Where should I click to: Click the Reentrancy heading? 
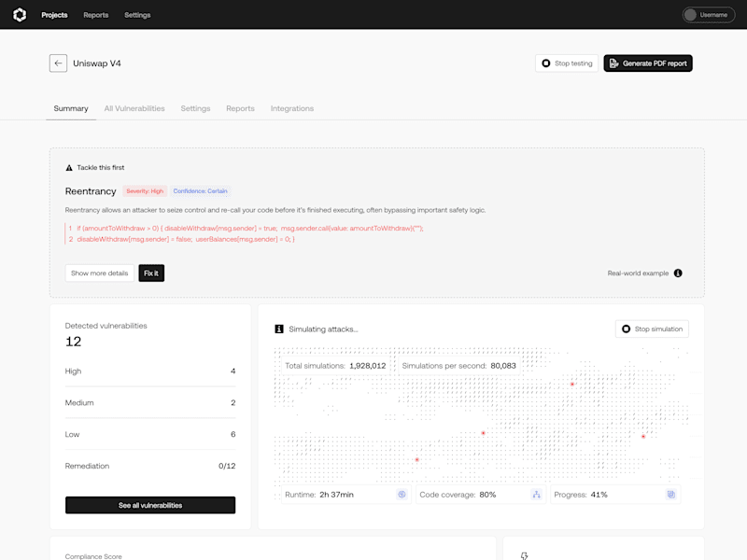tap(91, 191)
